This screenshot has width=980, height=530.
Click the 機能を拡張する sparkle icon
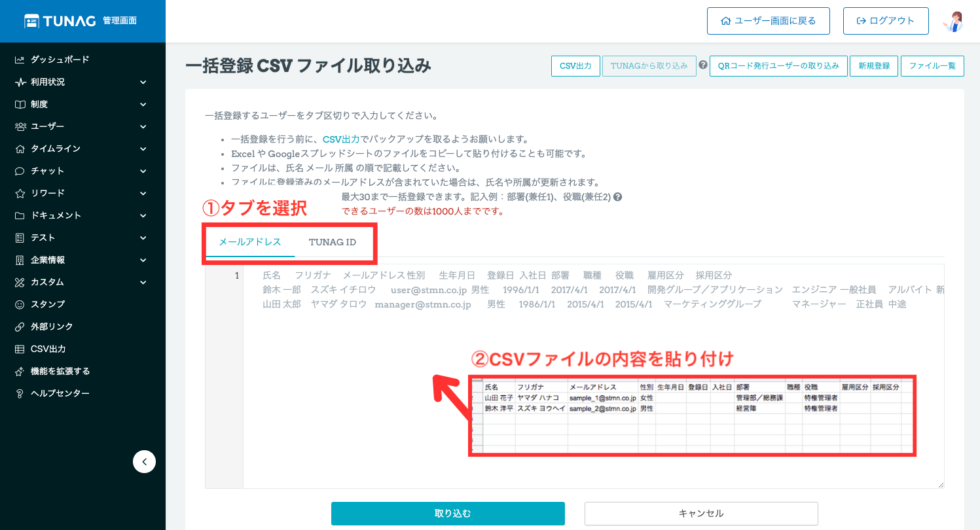(20, 371)
